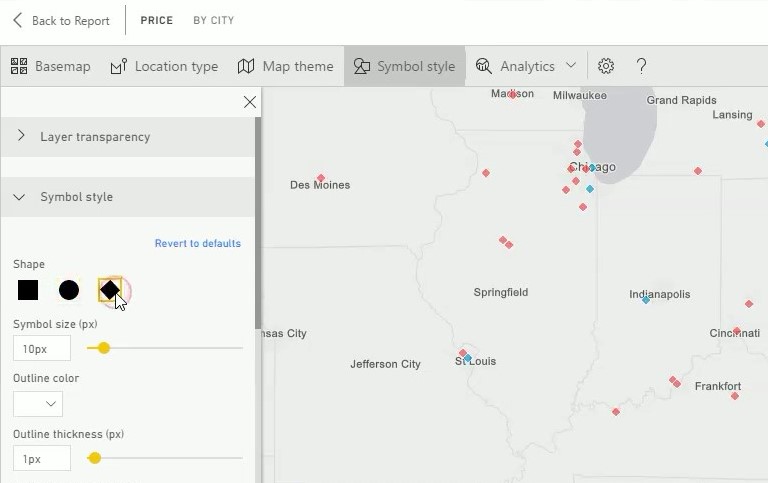Click the Symbol size input field
This screenshot has width=768, height=483.
[x=42, y=348]
